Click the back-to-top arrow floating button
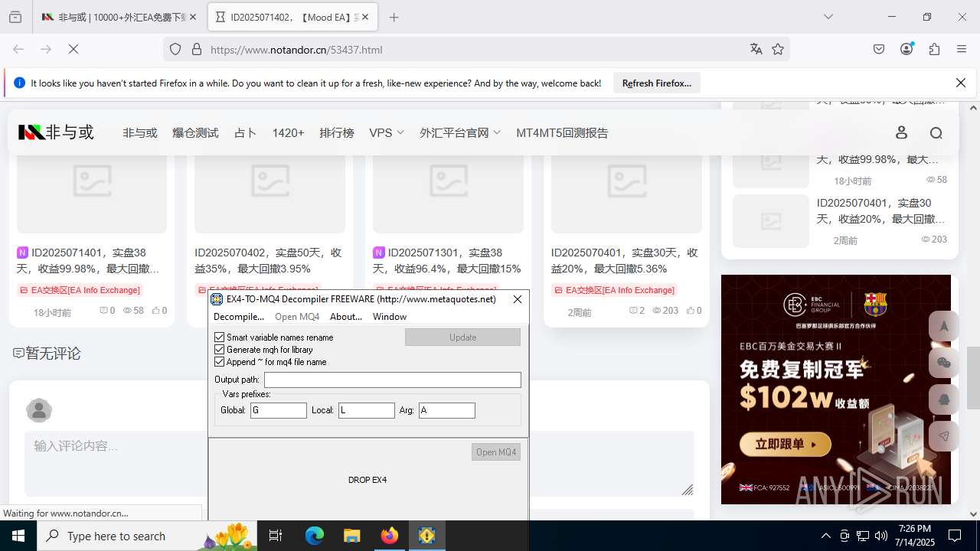 pos(944,326)
